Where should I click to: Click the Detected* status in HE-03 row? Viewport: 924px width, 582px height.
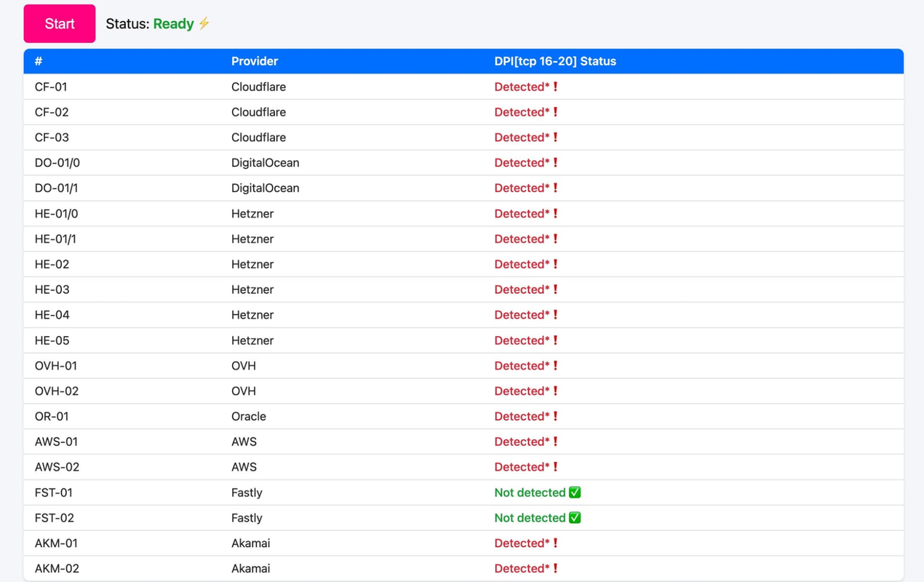pyautogui.click(x=522, y=290)
